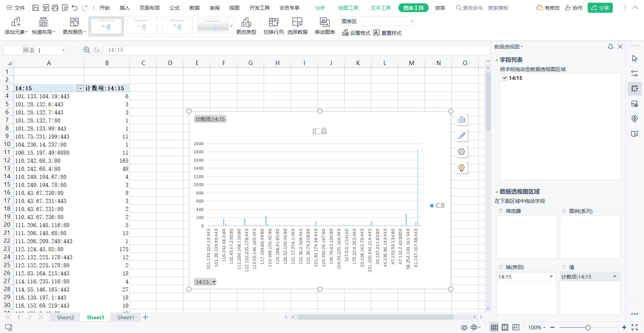Switch to the 开始 ribbon tab

[x=105, y=8]
